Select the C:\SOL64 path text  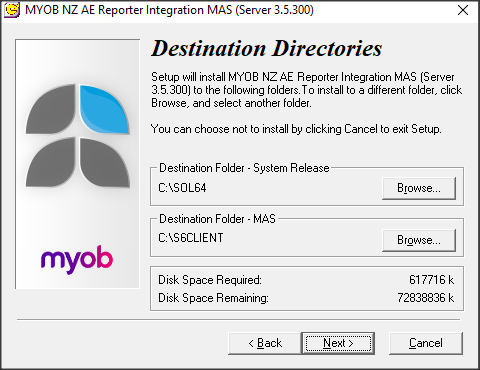tap(182, 188)
